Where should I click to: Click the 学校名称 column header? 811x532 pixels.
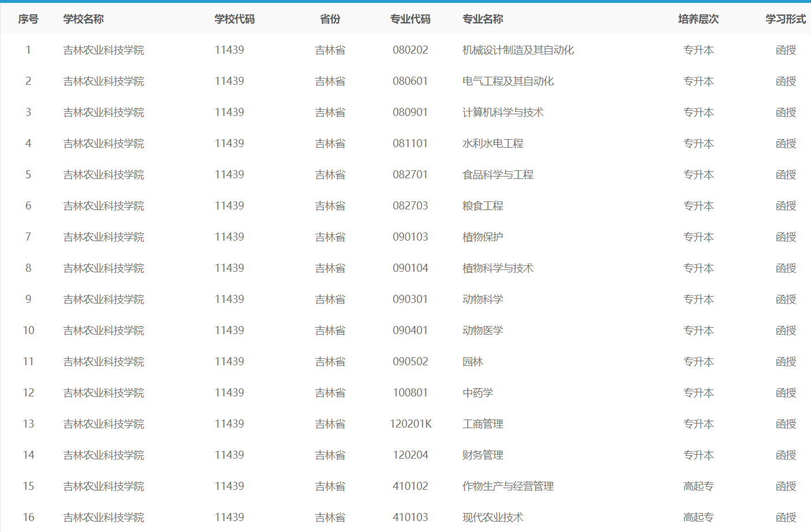click(83, 19)
